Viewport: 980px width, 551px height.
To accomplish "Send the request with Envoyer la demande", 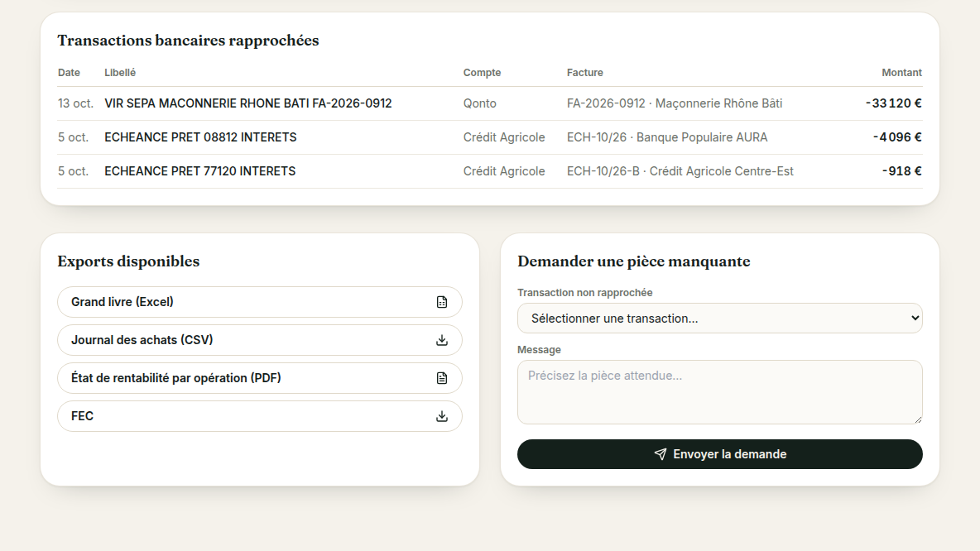I will [x=719, y=454].
